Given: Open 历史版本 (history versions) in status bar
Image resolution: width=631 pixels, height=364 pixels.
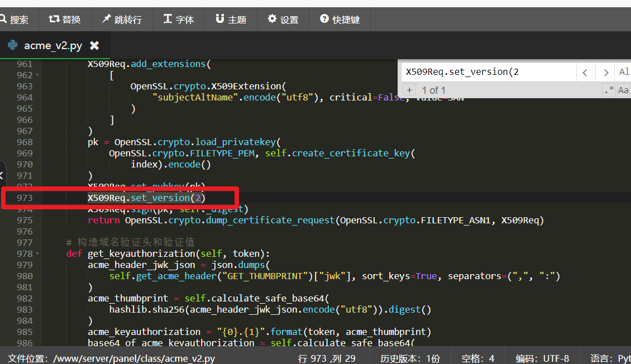Looking at the screenshot, I should 410,358.
